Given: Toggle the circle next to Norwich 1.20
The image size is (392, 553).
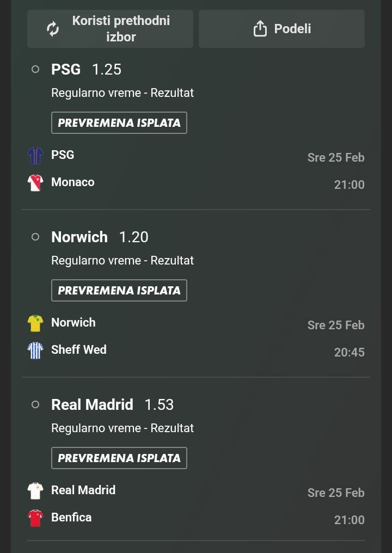Looking at the screenshot, I should click(35, 237).
